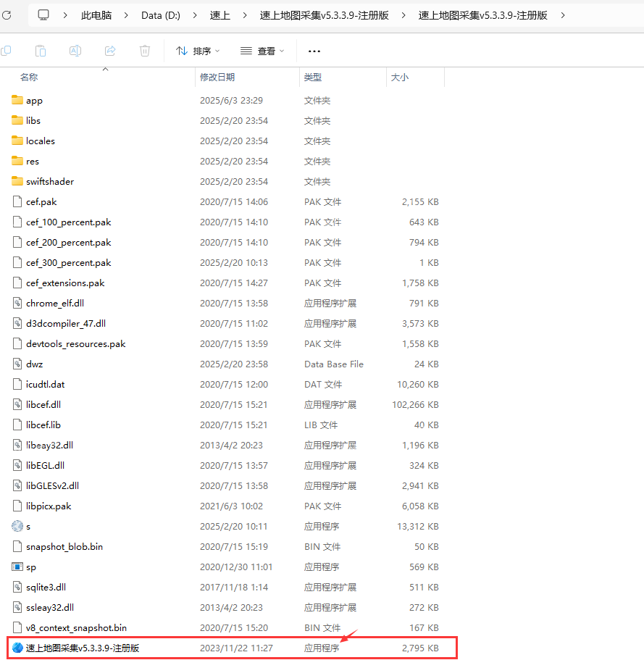Select the s application globe icon
The image size is (644, 660).
tap(17, 526)
